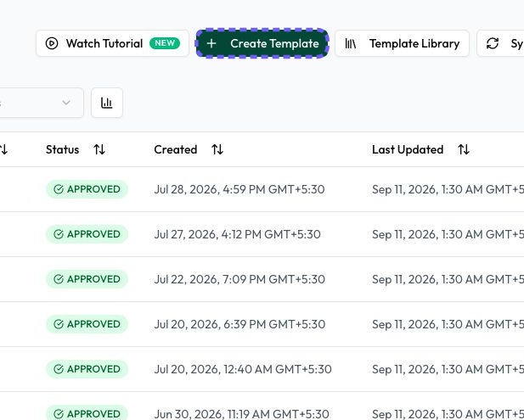Click the Last Updated column header

click(408, 149)
